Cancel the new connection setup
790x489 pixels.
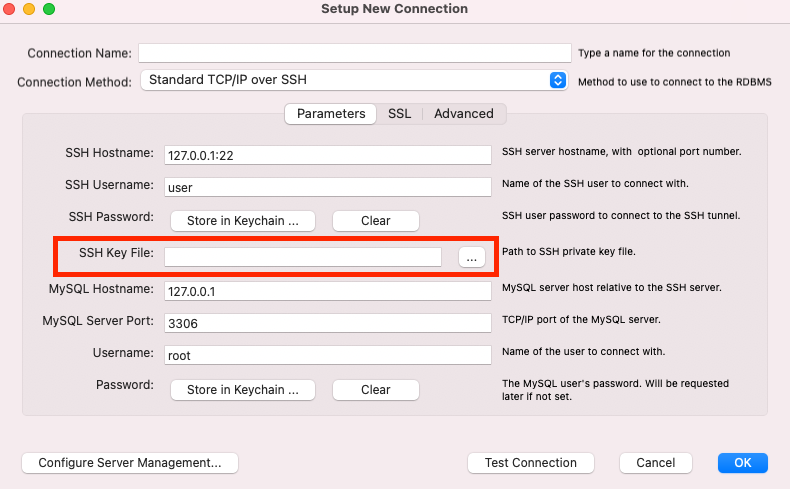(x=655, y=463)
